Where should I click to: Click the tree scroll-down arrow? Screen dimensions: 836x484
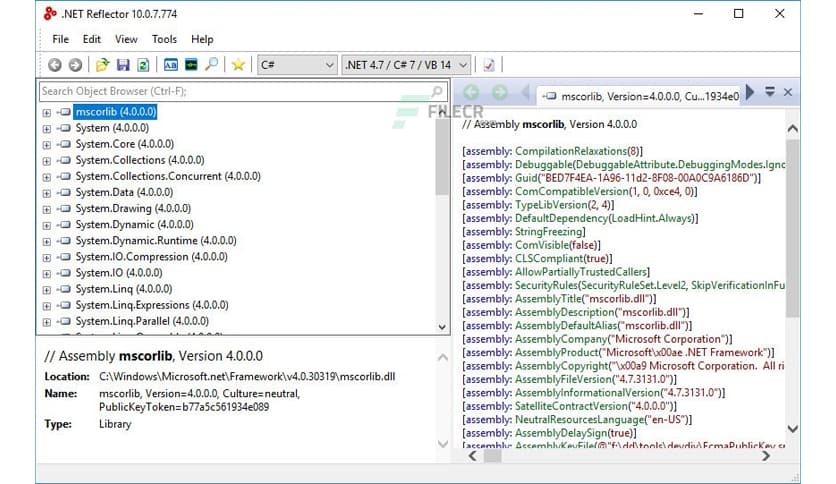[x=442, y=327]
